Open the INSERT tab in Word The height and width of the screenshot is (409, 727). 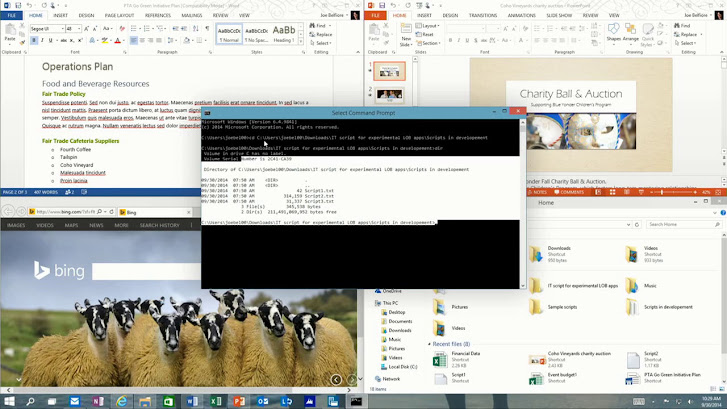(60, 15)
